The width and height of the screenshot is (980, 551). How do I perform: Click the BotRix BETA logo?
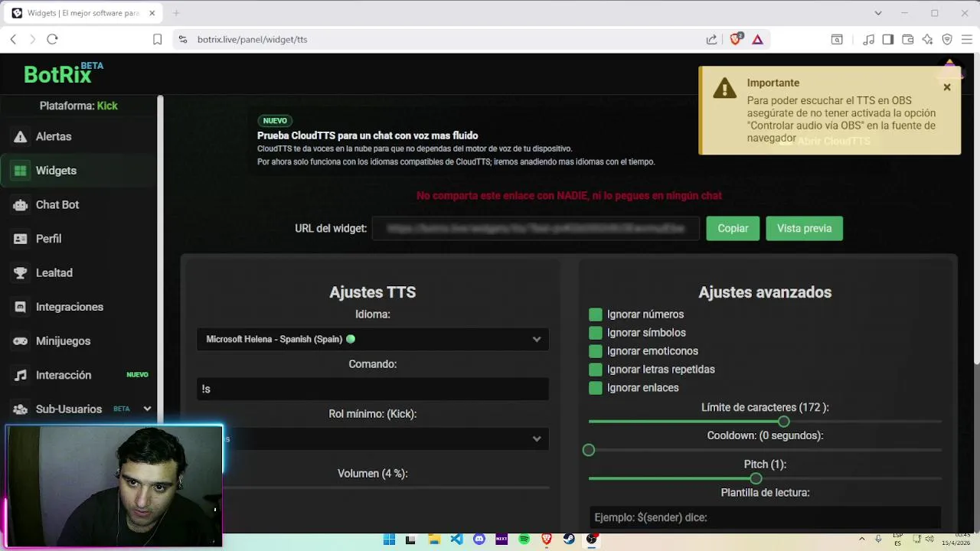[64, 73]
